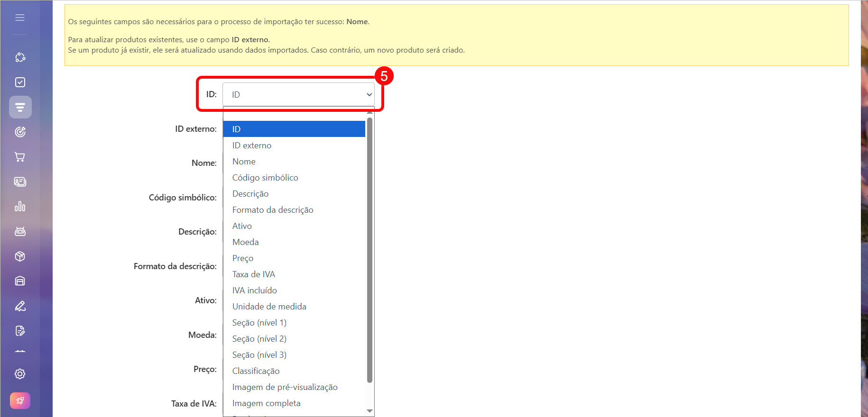Click the dropdown list scroll down arrow
The image size is (868, 417).
pos(369,411)
